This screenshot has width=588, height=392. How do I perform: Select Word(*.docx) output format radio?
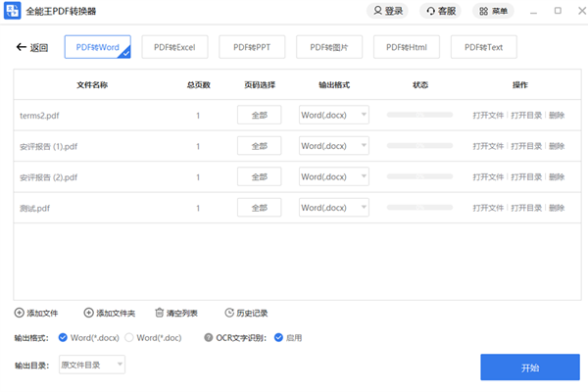point(63,337)
